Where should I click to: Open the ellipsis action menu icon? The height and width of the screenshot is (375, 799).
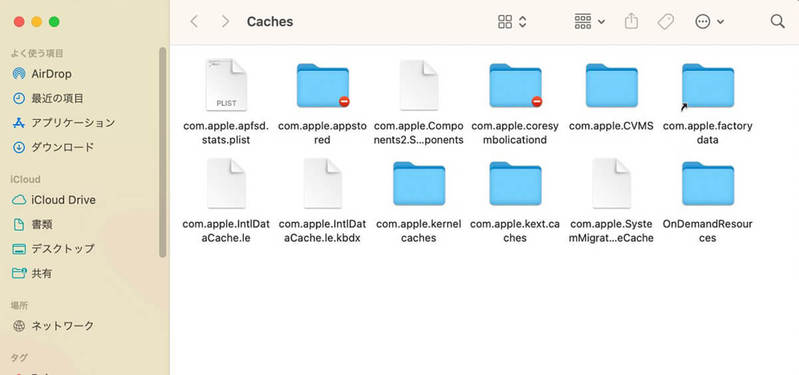[x=703, y=21]
